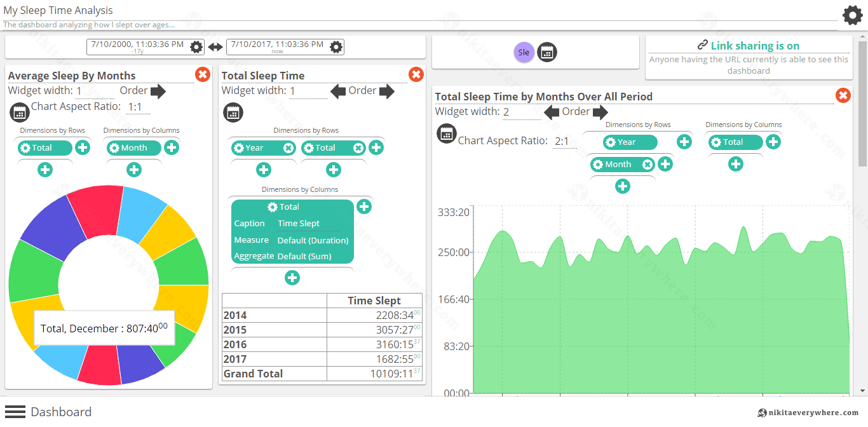Open calendar icon in Total Sleep Time widget
This screenshot has width=868, height=427.
click(233, 113)
